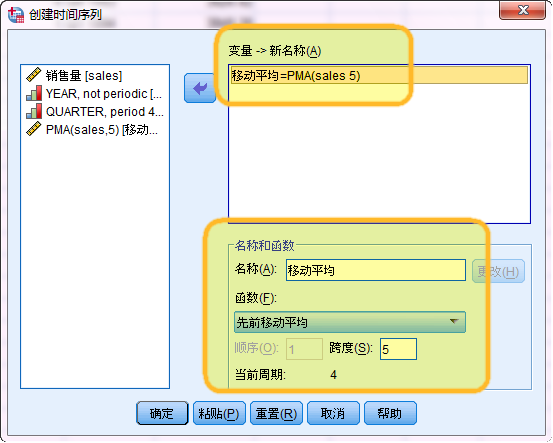553x443 pixels.
Task: Click the 确定 button
Action: pos(162,413)
